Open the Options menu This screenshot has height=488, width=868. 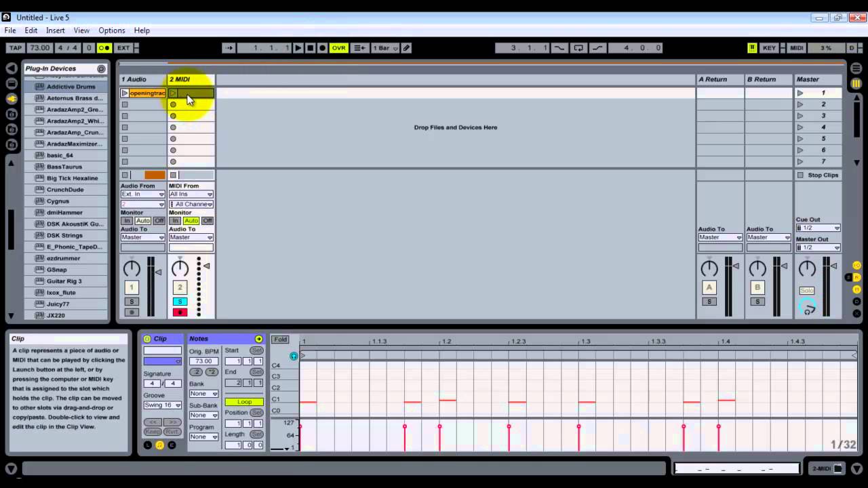111,30
